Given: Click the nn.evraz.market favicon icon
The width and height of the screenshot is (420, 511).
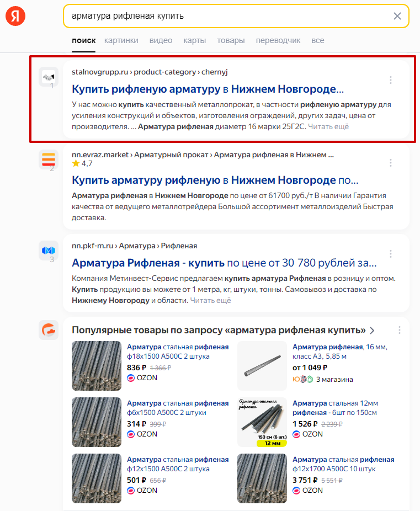Looking at the screenshot, I should 49,159.
